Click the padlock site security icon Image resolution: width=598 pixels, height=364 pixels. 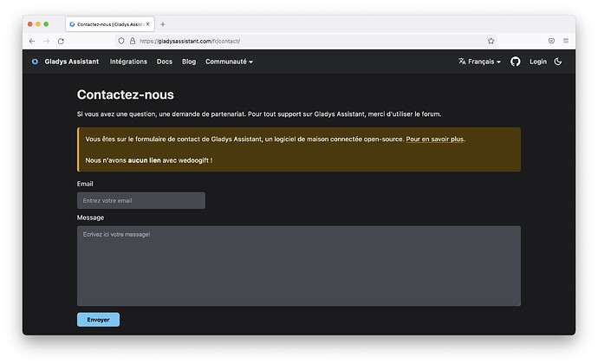pyautogui.click(x=133, y=41)
